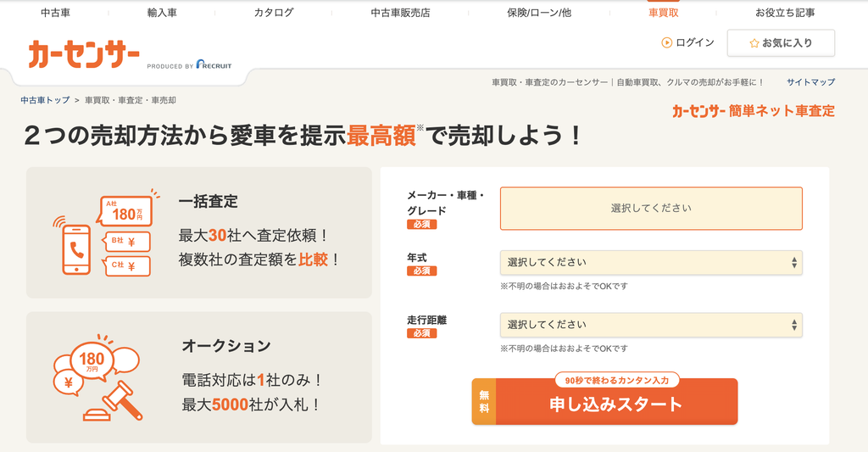868x452 pixels.
Task: Click the auction gavel illustration
Action: 114,402
